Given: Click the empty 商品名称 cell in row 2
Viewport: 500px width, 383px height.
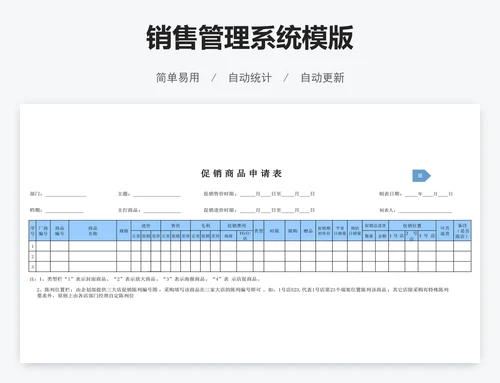Looking at the screenshot, I should [93, 257].
